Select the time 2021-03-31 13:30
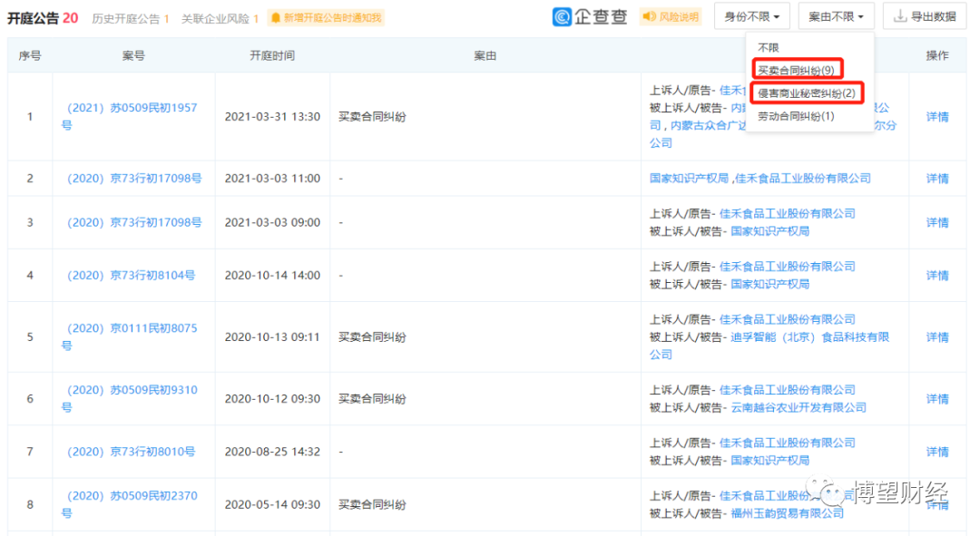 tap(272, 117)
